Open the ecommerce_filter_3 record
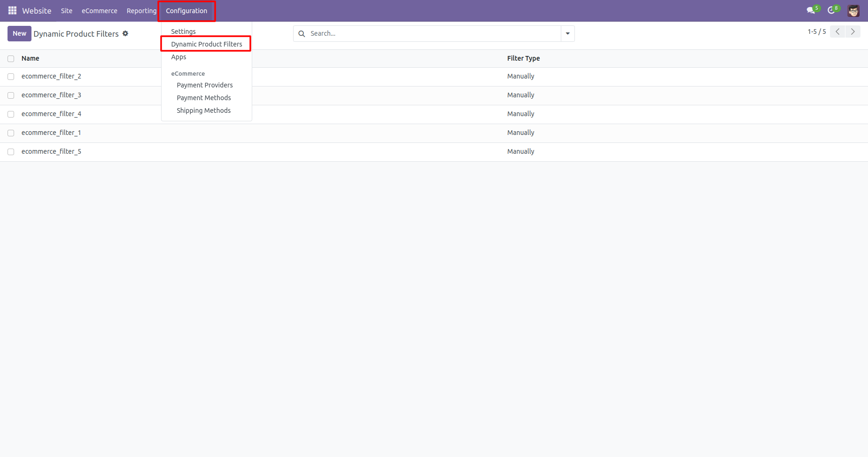Viewport: 868px width, 457px height. click(51, 95)
